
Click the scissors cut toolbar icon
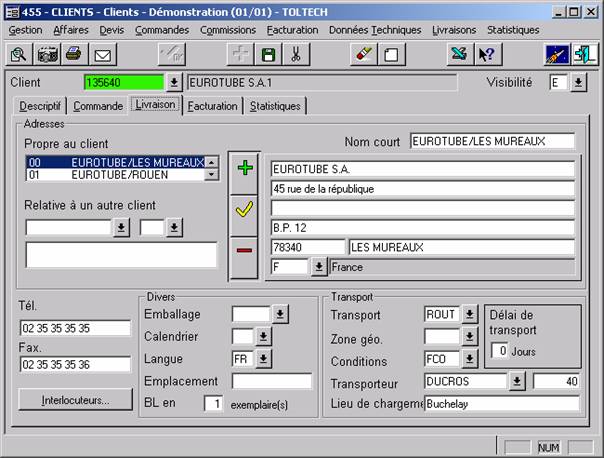[296, 54]
